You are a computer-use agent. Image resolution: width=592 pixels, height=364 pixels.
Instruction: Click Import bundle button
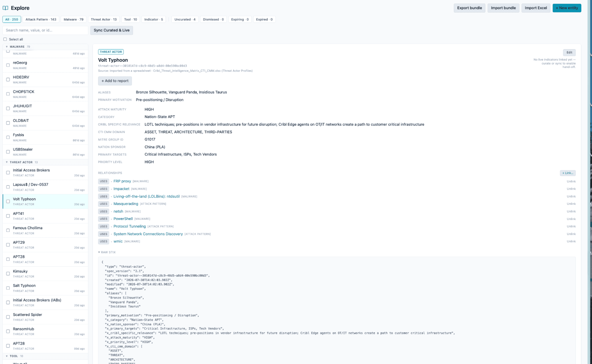pyautogui.click(x=503, y=8)
